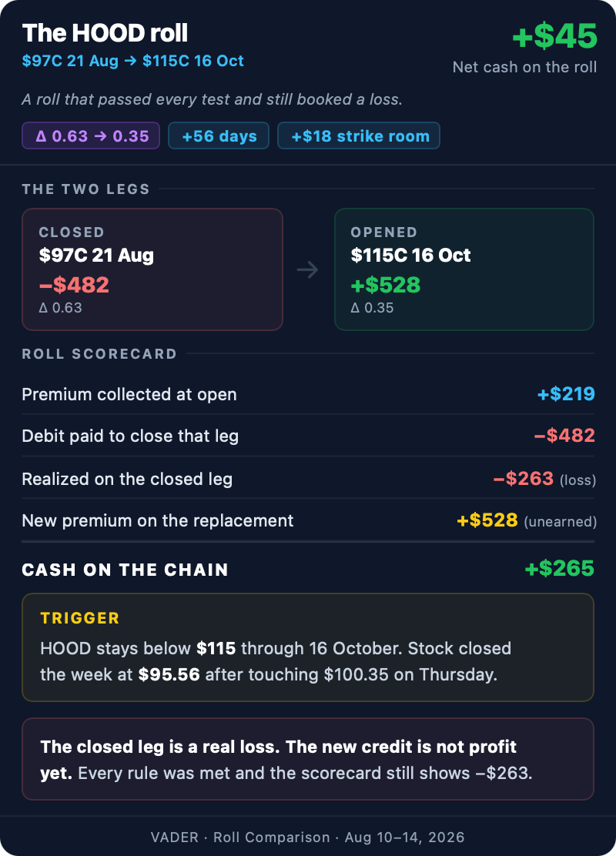The image size is (616, 856).
Task: Open the Opened $115C 16 Oct card
Action: tap(464, 269)
